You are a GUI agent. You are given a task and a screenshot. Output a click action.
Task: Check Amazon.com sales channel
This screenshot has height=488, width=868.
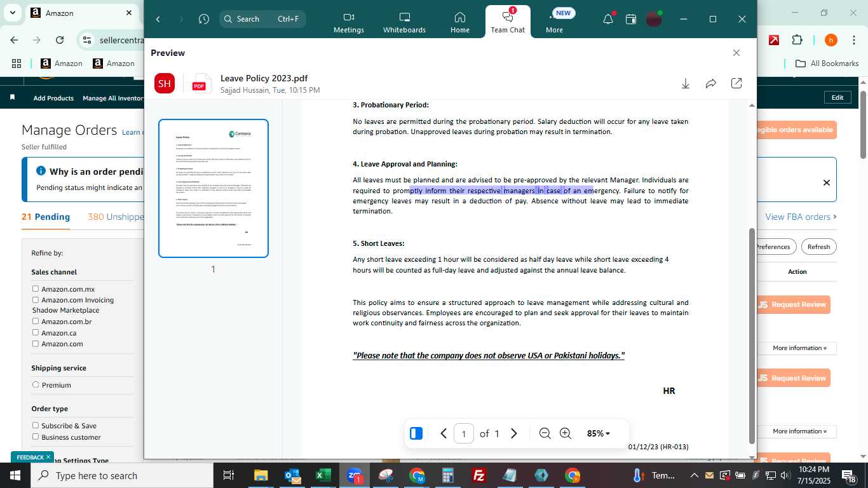(36, 343)
